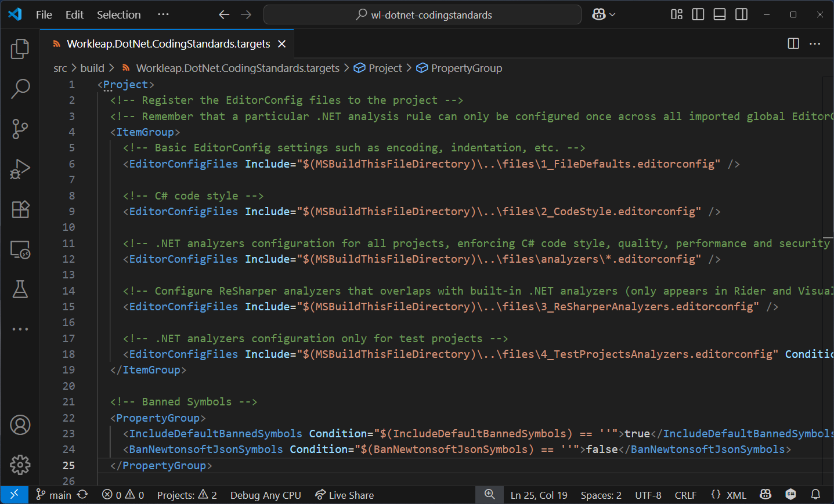This screenshot has width=834, height=504.
Task: Toggle the Primary Side Bar visibility
Action: click(x=698, y=14)
